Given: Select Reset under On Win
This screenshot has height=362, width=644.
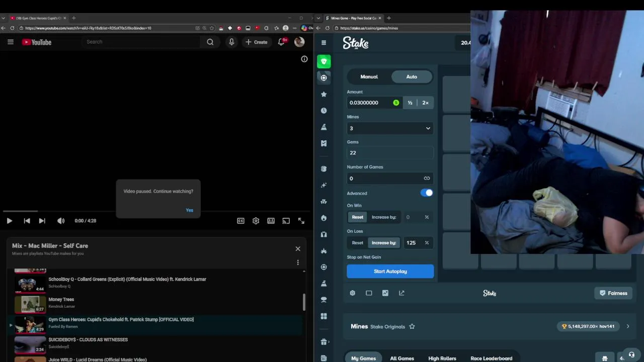Looking at the screenshot, I should [357, 217].
